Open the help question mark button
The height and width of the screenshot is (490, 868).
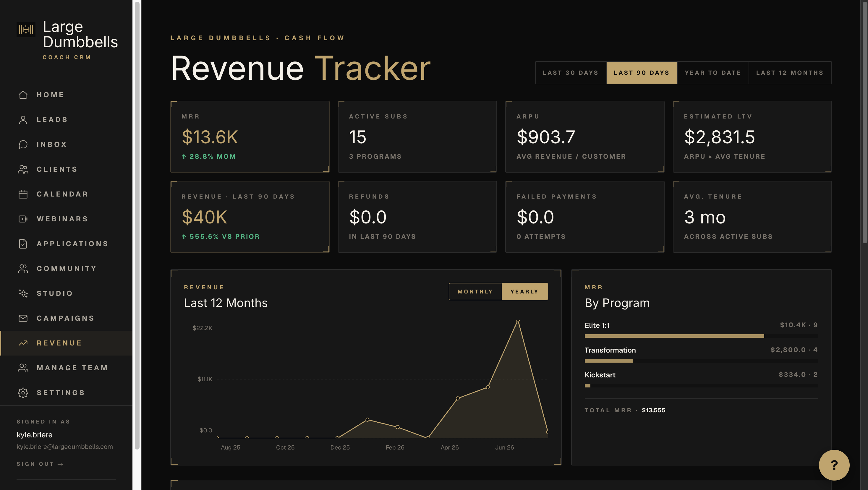tap(834, 465)
